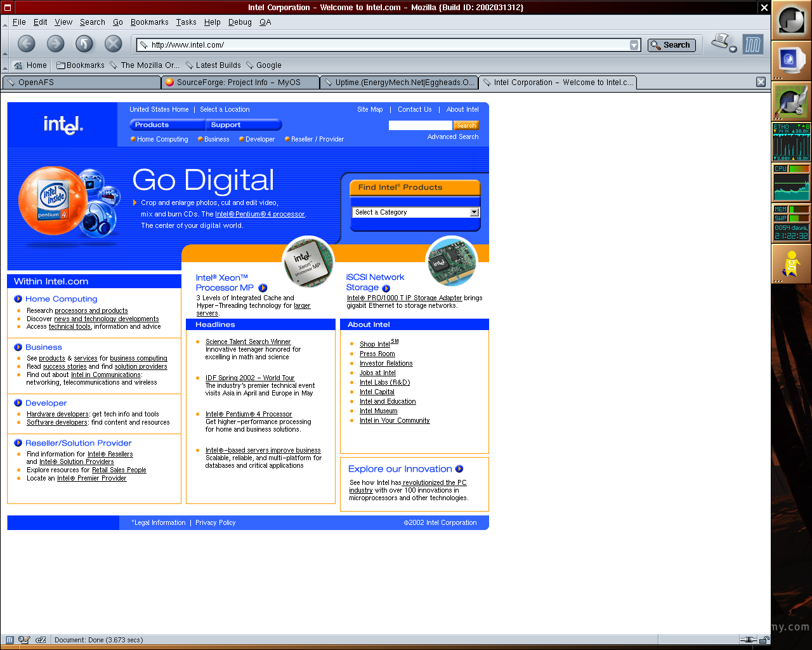Open the Press Room link
Viewport: 812px width, 650px height.
(x=377, y=354)
